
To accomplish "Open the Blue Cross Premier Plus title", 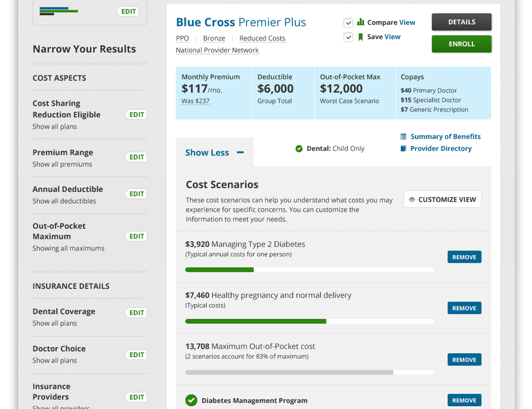I will point(241,22).
